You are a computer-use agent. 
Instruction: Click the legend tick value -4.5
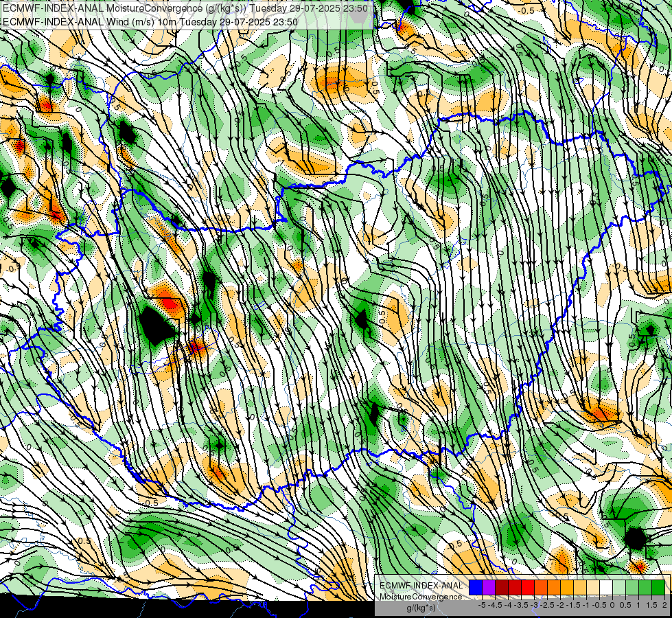tap(495, 605)
